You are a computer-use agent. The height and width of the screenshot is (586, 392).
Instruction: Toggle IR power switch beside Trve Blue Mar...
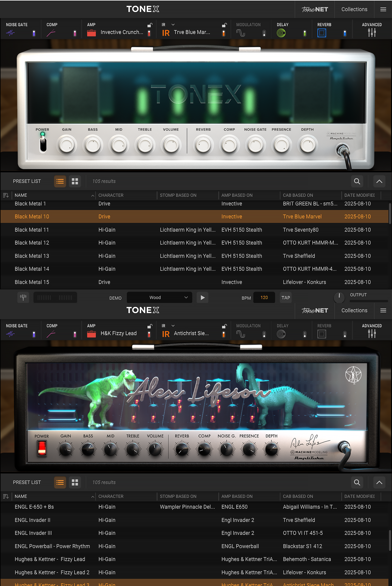click(224, 33)
